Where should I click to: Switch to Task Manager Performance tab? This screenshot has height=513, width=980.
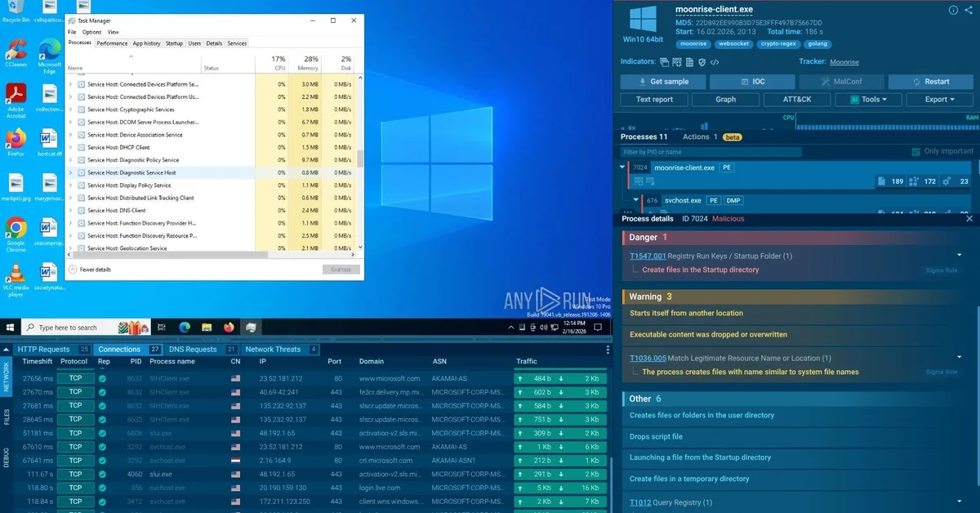pyautogui.click(x=112, y=42)
